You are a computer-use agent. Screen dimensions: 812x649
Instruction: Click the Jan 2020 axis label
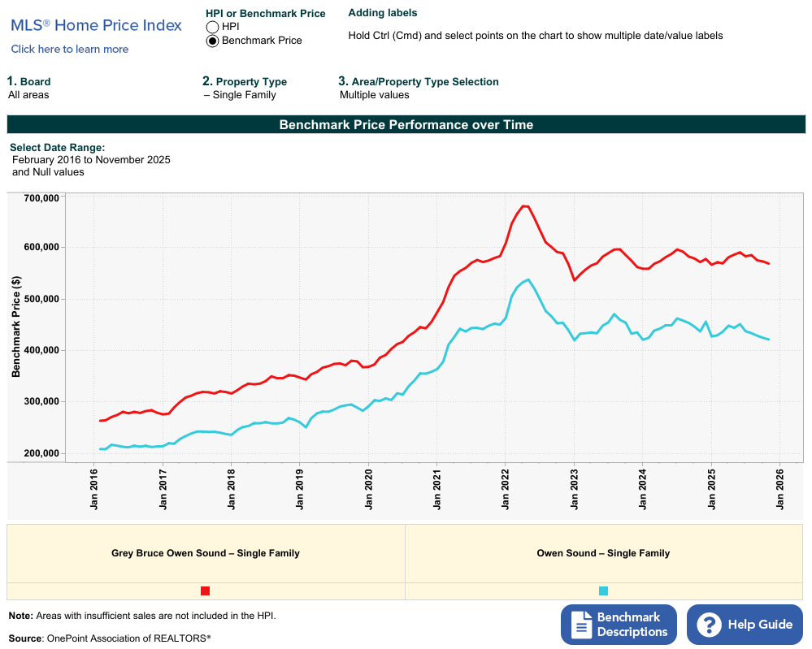point(368,488)
